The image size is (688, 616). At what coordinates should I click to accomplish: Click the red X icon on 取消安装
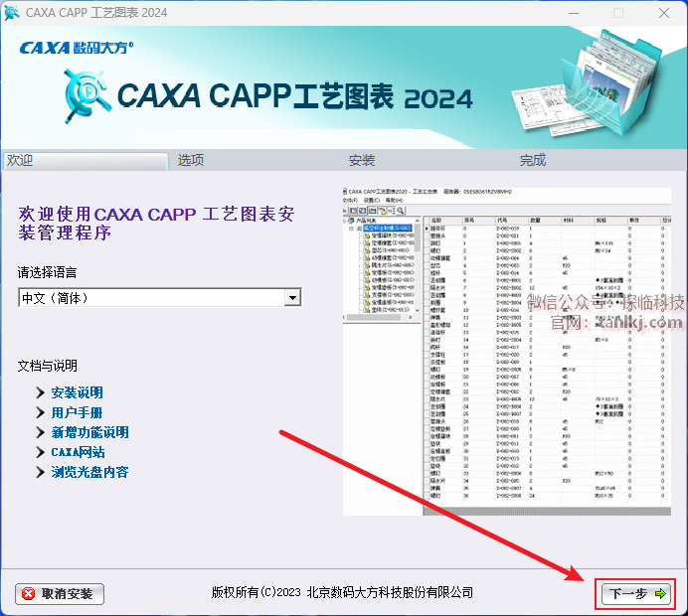click(28, 593)
